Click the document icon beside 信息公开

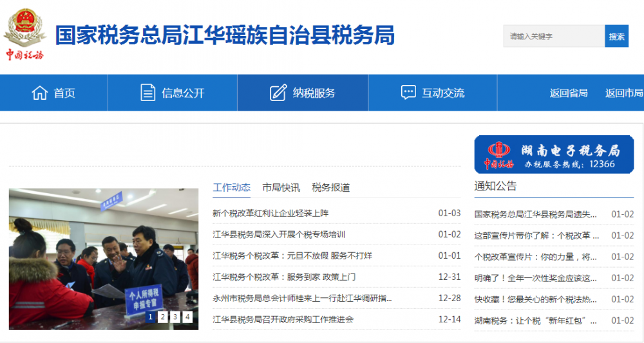point(148,93)
